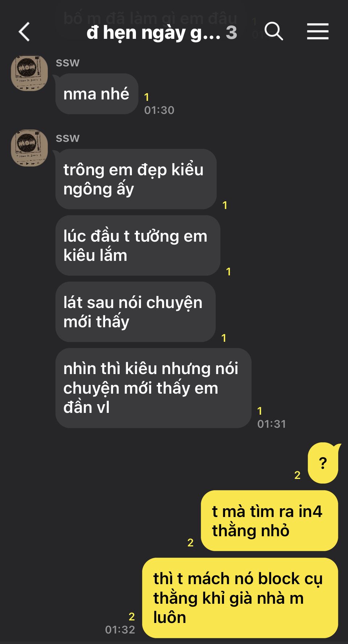Open the hamburger menu icon
The height and width of the screenshot is (644, 348).
coord(318,31)
